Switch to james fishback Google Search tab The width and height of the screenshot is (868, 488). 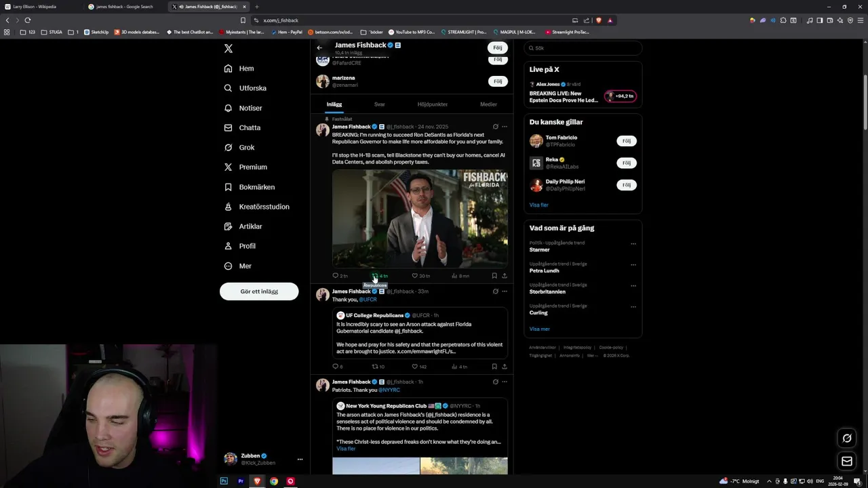[x=125, y=7]
